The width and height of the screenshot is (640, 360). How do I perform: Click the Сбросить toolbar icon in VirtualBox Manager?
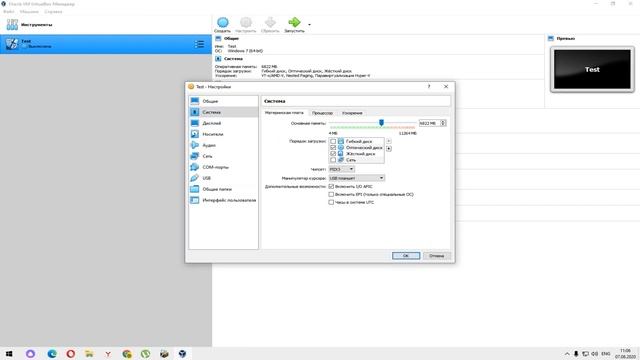[x=270, y=24]
